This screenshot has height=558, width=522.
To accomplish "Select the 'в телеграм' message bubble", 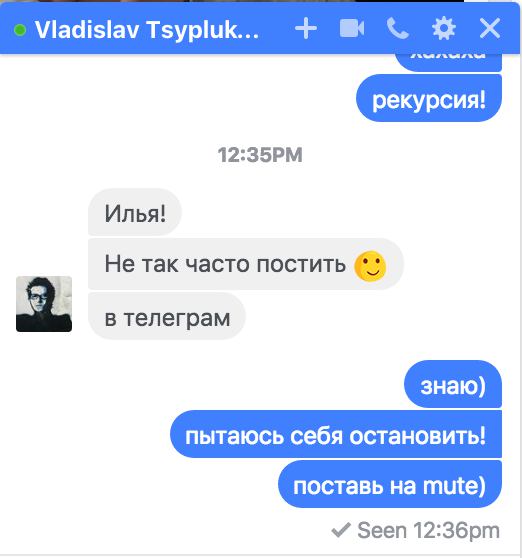I will point(167,316).
